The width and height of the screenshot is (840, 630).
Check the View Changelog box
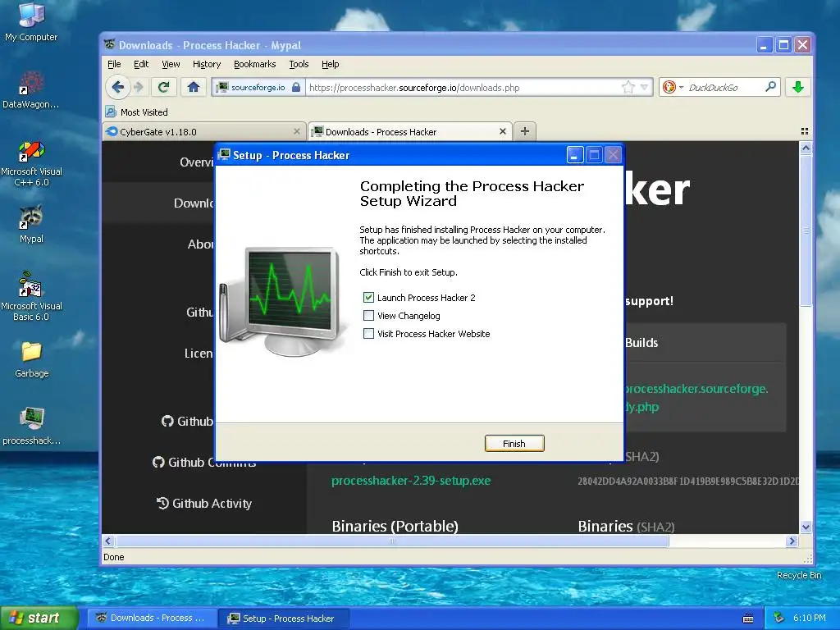pos(368,316)
